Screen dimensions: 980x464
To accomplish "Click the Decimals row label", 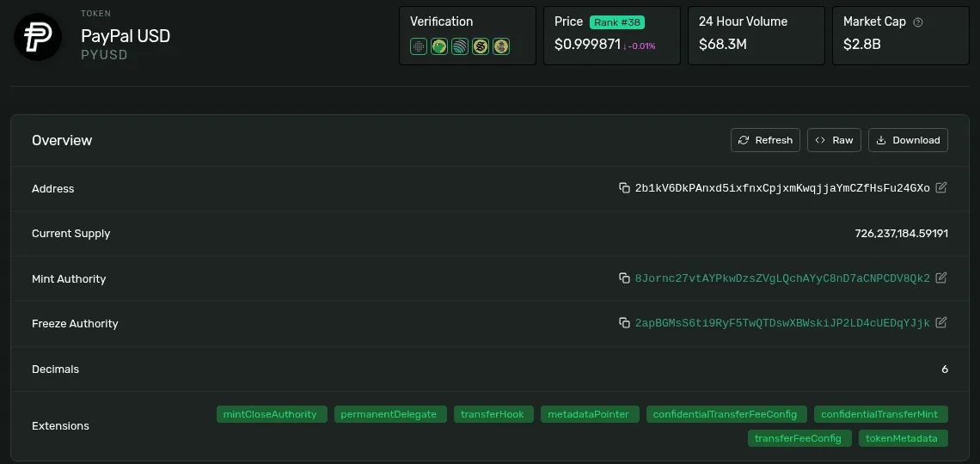I will click(x=56, y=369).
